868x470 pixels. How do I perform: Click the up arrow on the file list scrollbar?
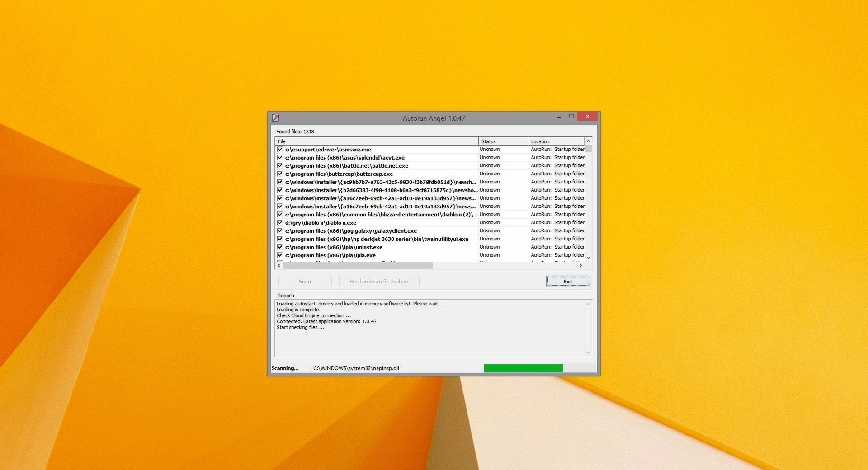click(588, 141)
